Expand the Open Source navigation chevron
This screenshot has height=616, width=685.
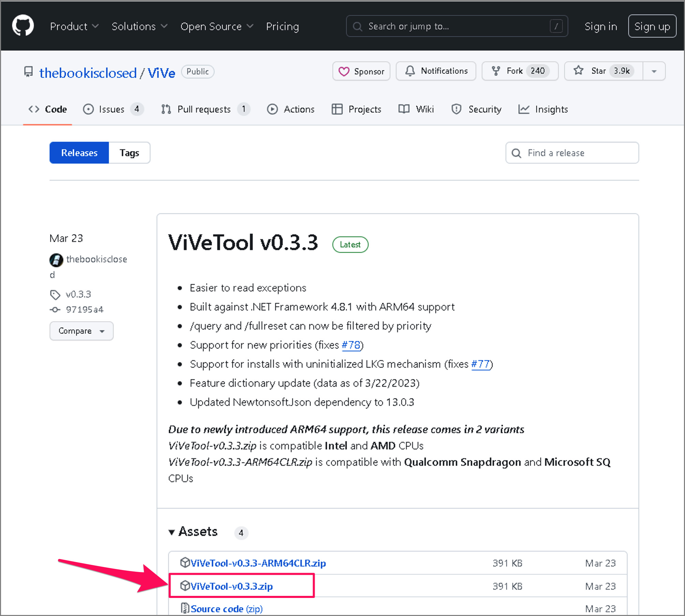point(251,26)
